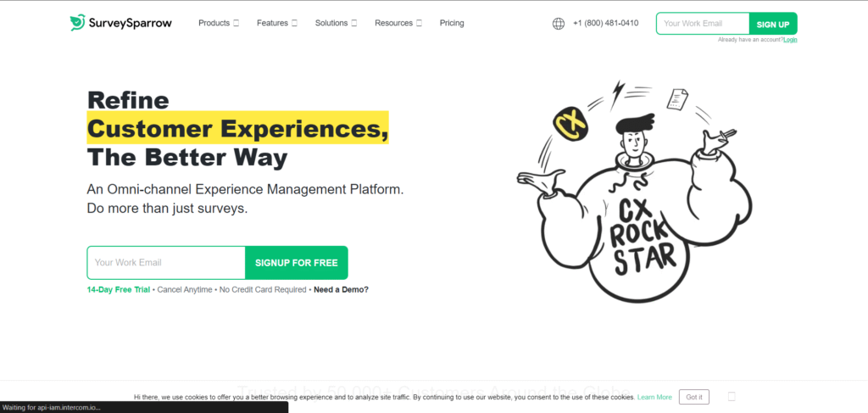Click the Login link under the header

pyautogui.click(x=790, y=40)
